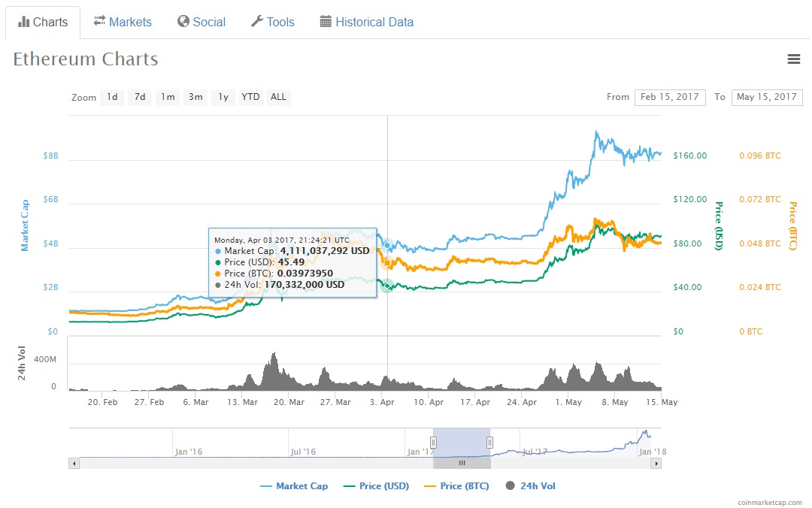The image size is (812, 508).
Task: Click the 'Jul '16' navigator label
Action: [303, 452]
